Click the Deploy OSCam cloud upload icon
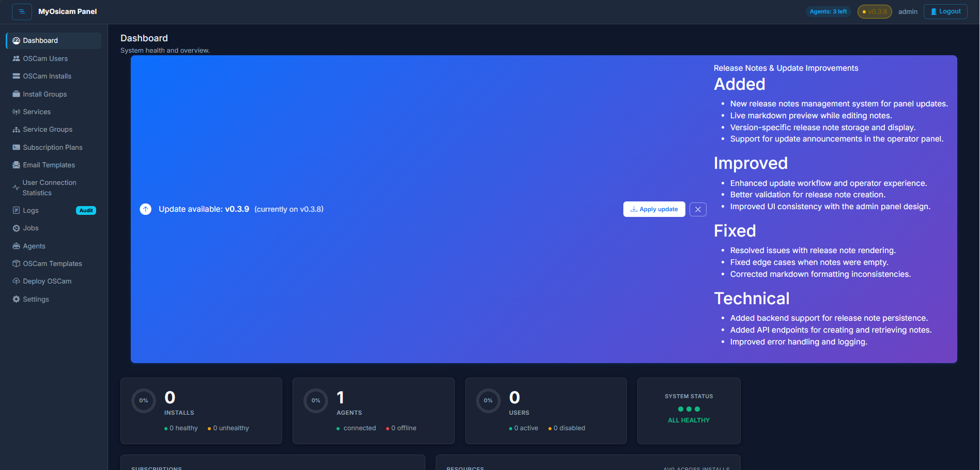The image size is (980, 470). 16,281
